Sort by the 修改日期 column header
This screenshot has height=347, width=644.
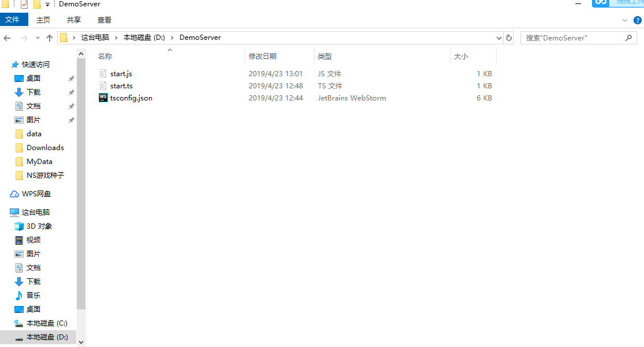[x=263, y=57]
